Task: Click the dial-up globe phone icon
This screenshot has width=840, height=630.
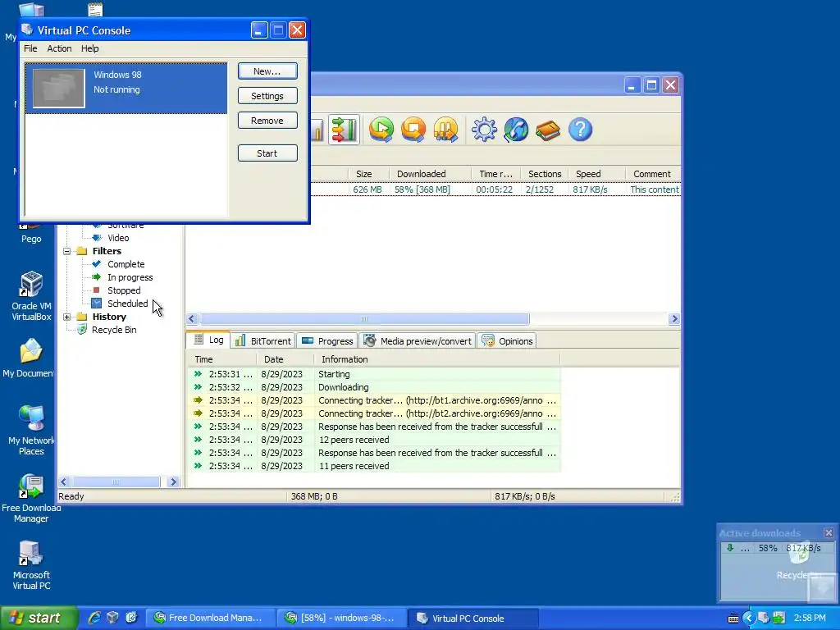Action: coord(516,130)
